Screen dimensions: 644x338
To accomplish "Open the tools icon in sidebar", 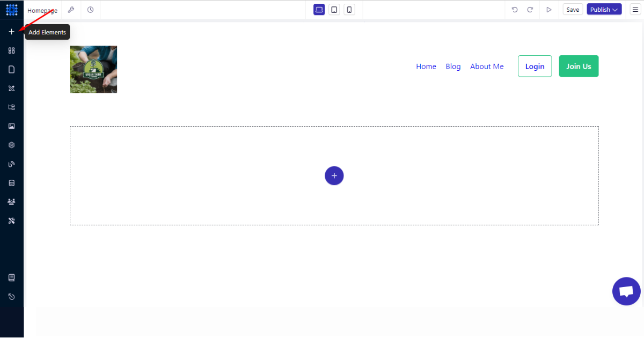I will pyautogui.click(x=11, y=221).
